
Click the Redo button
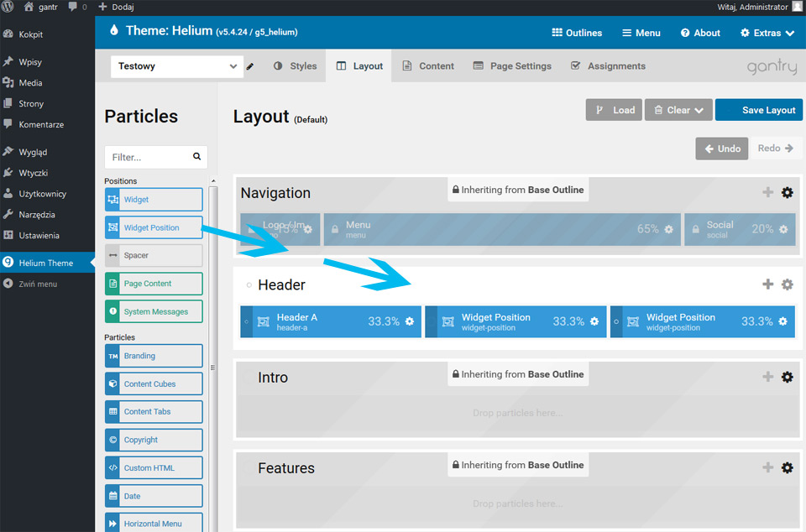(x=775, y=149)
